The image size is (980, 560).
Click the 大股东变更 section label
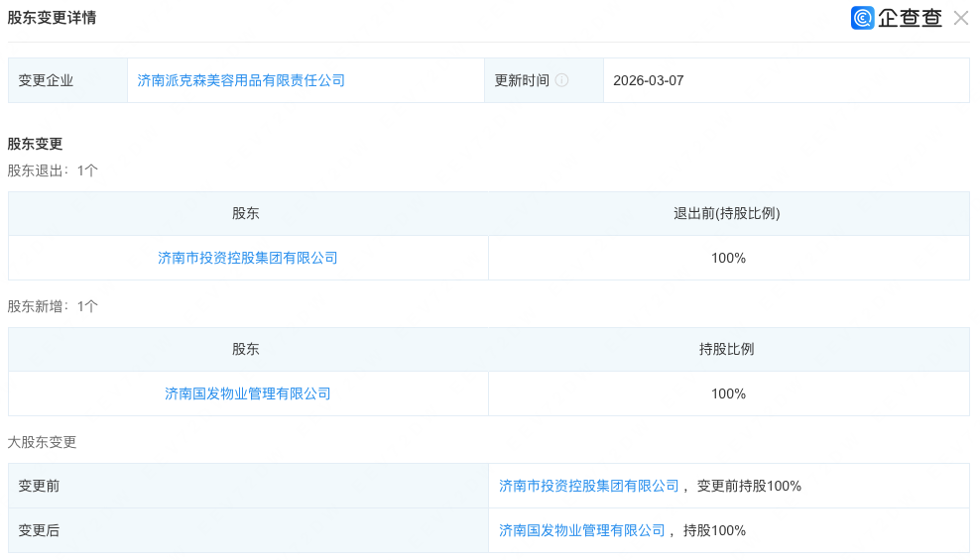pos(42,442)
